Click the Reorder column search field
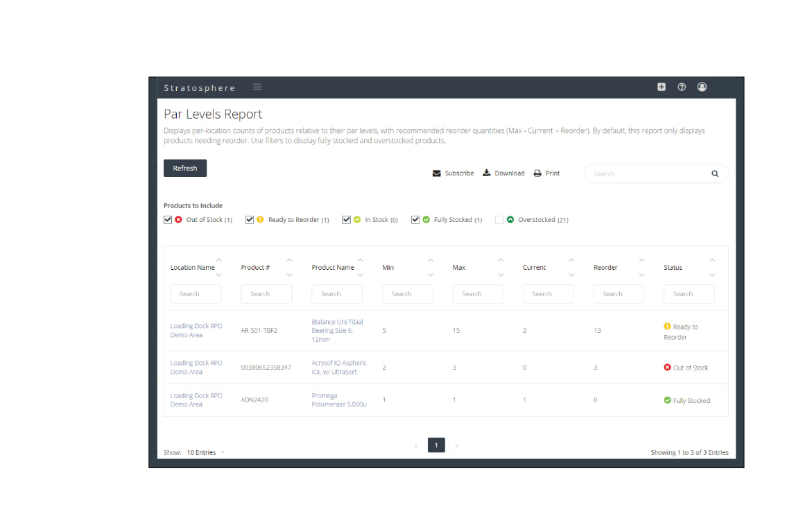Viewport: 794px width, 532px height. pos(619,294)
